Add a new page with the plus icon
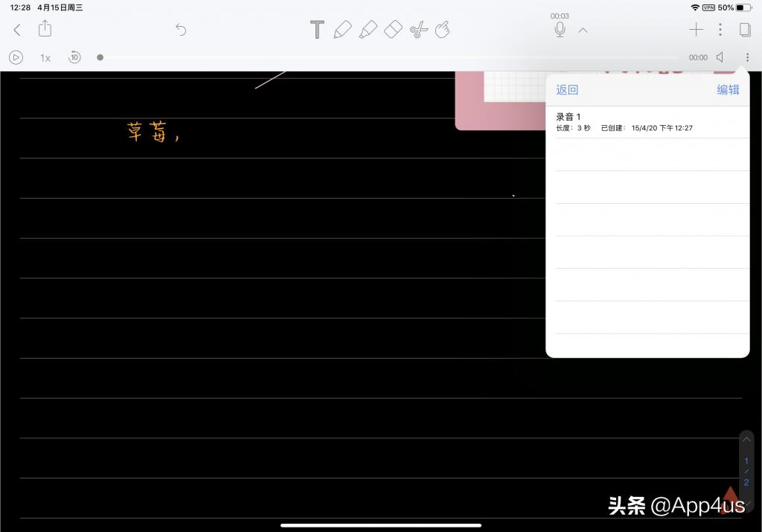Image resolution: width=762 pixels, height=532 pixels. tap(697, 29)
